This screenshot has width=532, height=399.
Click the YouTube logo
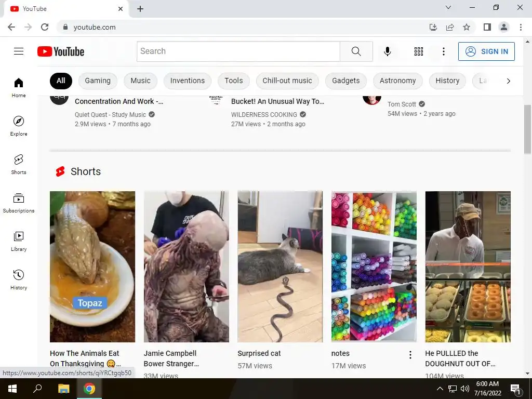click(61, 51)
